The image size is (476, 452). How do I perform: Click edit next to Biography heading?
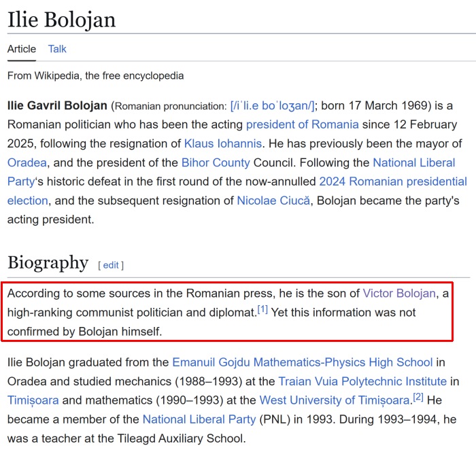(111, 266)
